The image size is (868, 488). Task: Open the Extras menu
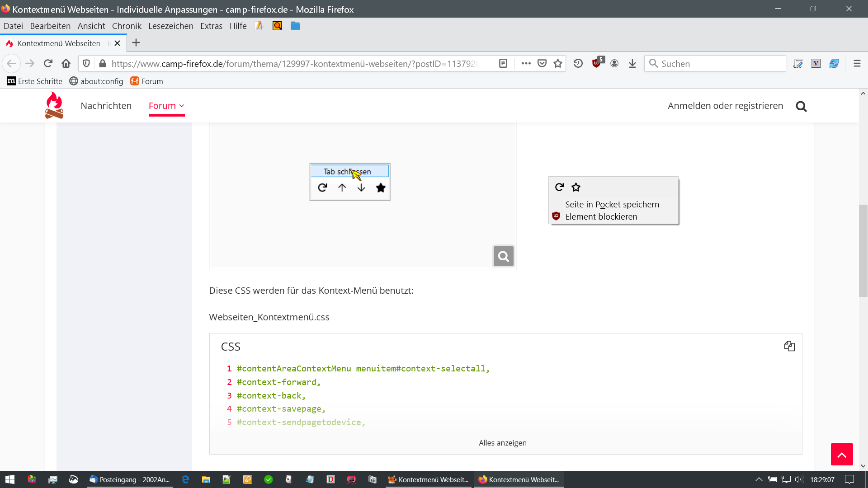pos(211,26)
